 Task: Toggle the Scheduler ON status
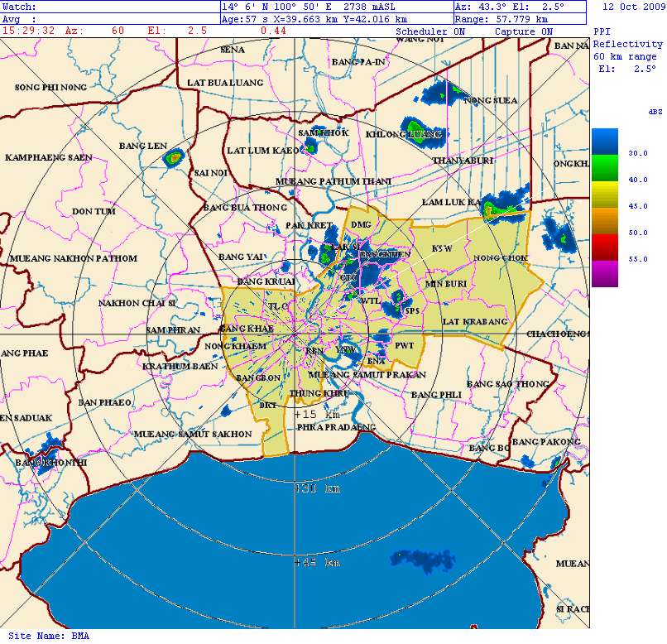click(431, 31)
